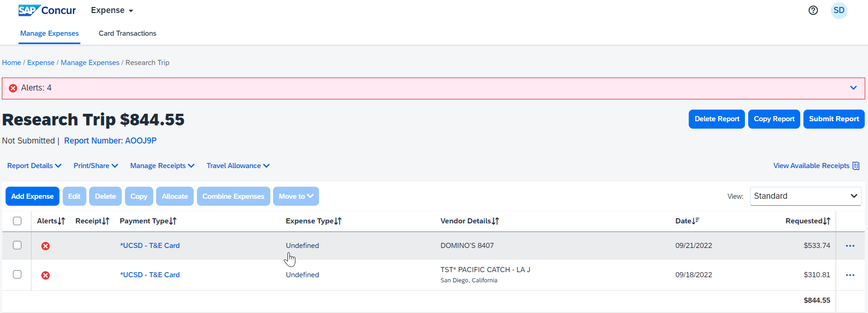Click the Add Expense button
The height and width of the screenshot is (313, 868).
pos(33,196)
